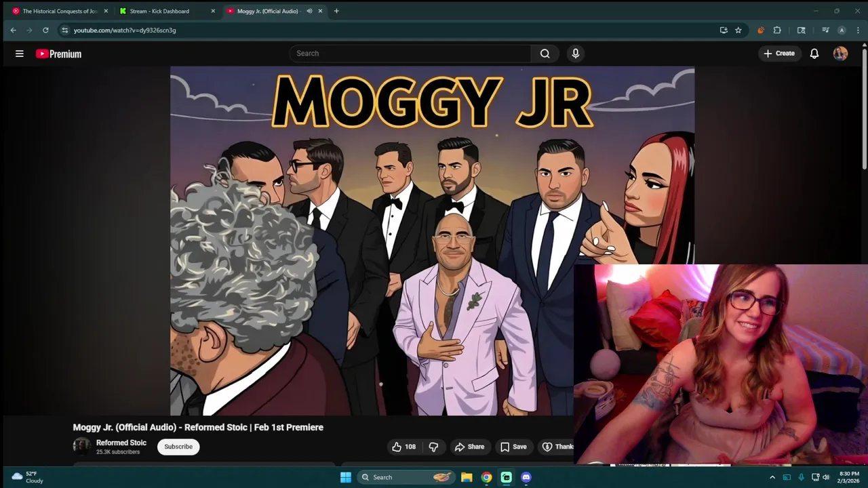Mute the Moggy Jr. tab audio icon
This screenshot has height=488, width=868.
(309, 11)
